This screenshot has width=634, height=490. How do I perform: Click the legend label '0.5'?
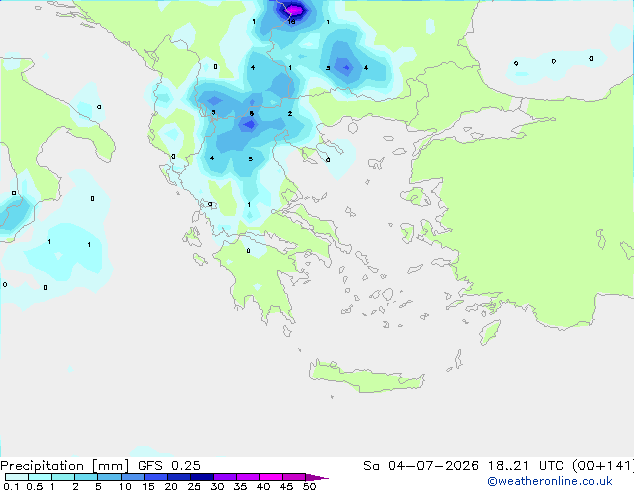click(x=34, y=486)
